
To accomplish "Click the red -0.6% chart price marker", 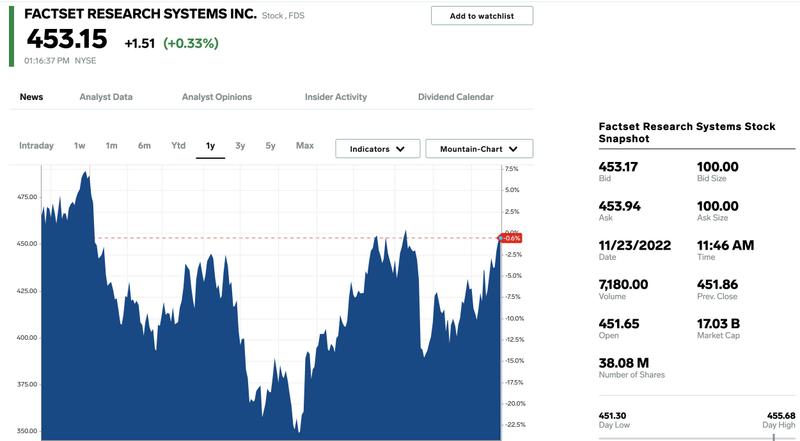I will click(510, 238).
